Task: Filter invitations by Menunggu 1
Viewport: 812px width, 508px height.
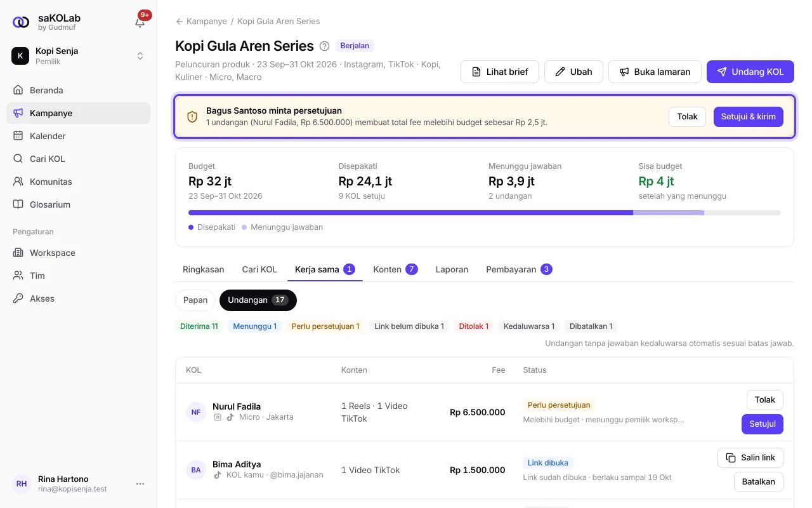Action: coord(255,326)
